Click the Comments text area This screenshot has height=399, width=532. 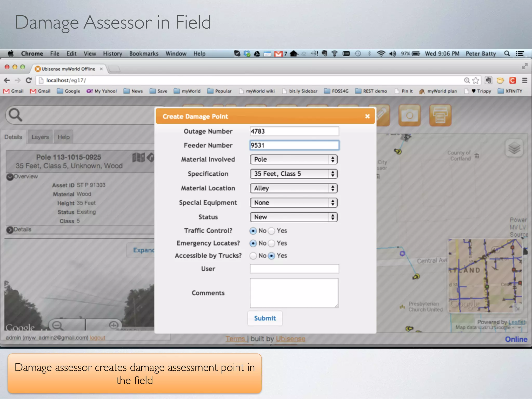click(x=294, y=293)
